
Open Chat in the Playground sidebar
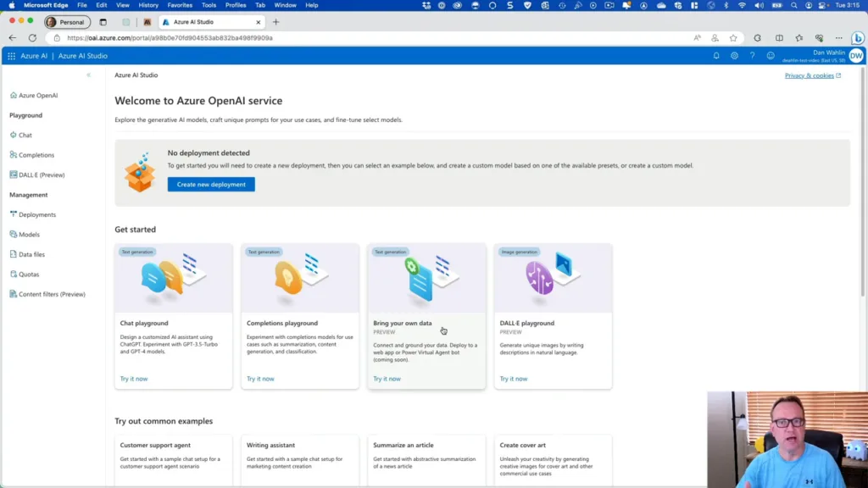pyautogui.click(x=25, y=136)
